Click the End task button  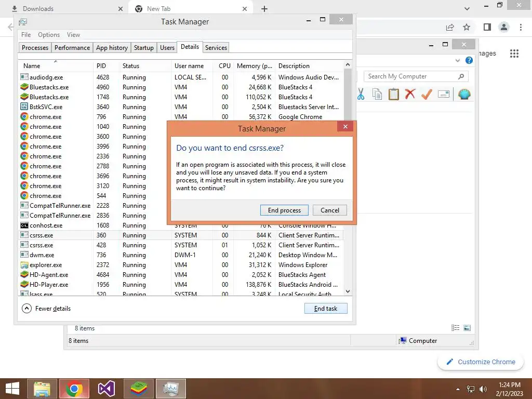326,309
